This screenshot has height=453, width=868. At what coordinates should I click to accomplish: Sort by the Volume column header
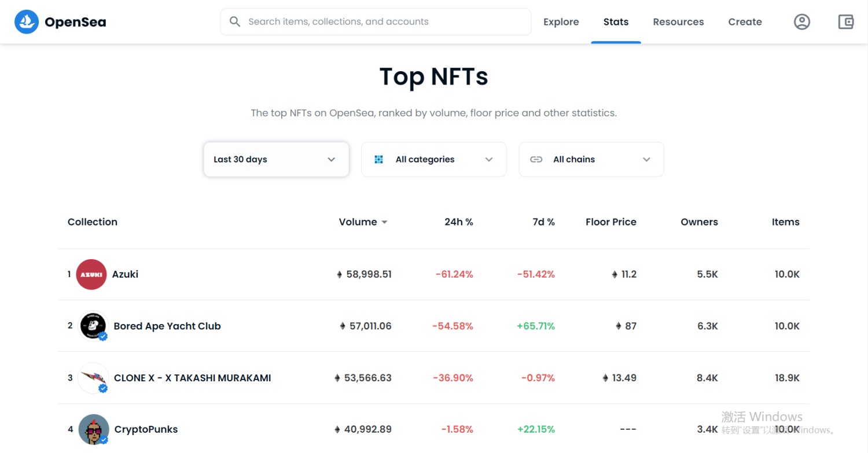358,222
